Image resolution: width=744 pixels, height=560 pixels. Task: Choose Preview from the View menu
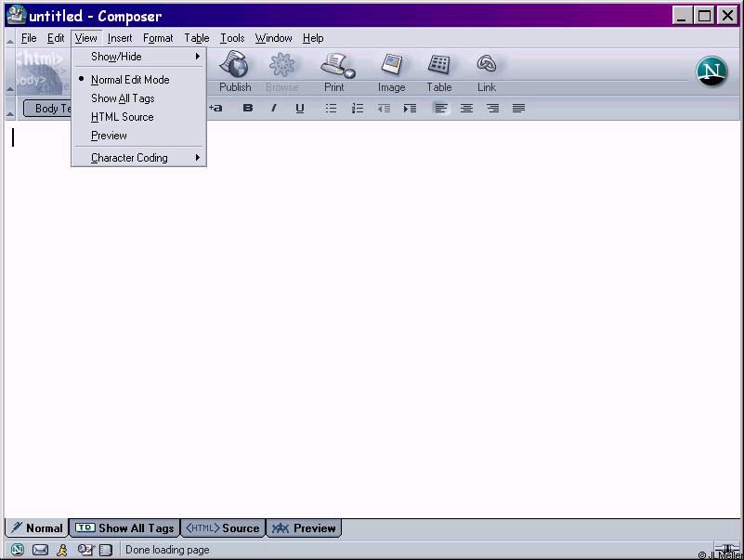[x=138, y=136]
